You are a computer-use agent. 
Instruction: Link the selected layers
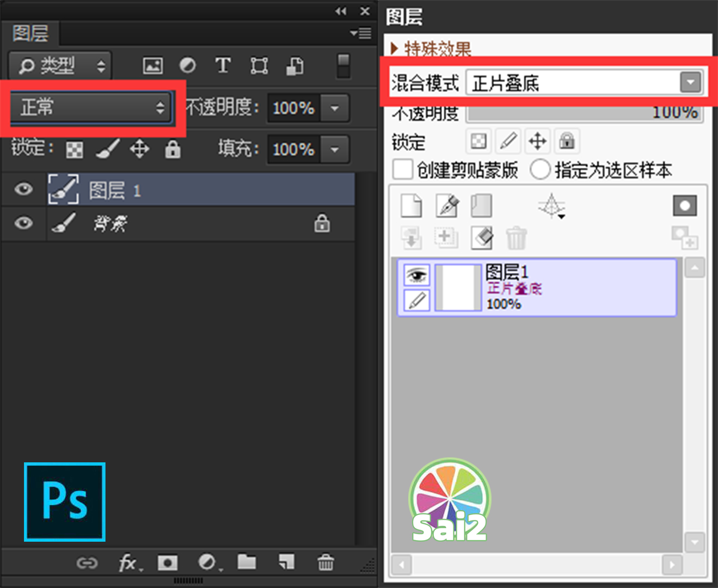(x=87, y=563)
